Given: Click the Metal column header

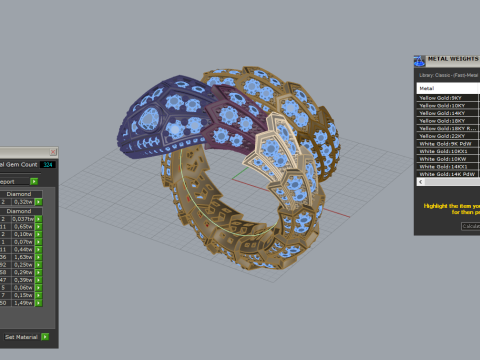Looking at the screenshot, I should (x=448, y=88).
